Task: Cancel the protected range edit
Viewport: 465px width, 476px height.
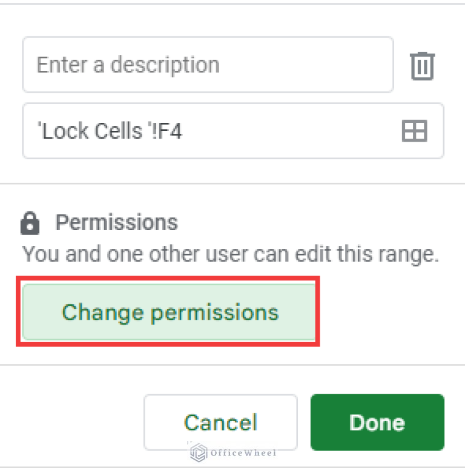Action: (220, 422)
